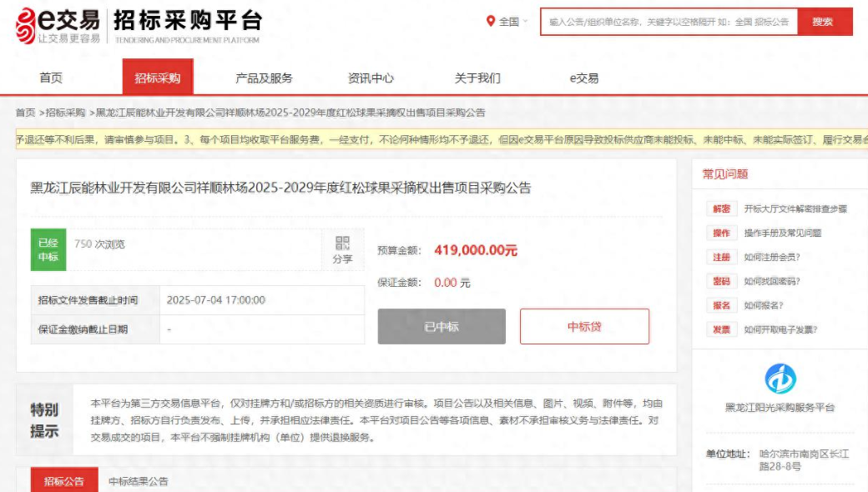Click the red 搜索 button
This screenshot has height=492, width=868.
[x=825, y=22]
